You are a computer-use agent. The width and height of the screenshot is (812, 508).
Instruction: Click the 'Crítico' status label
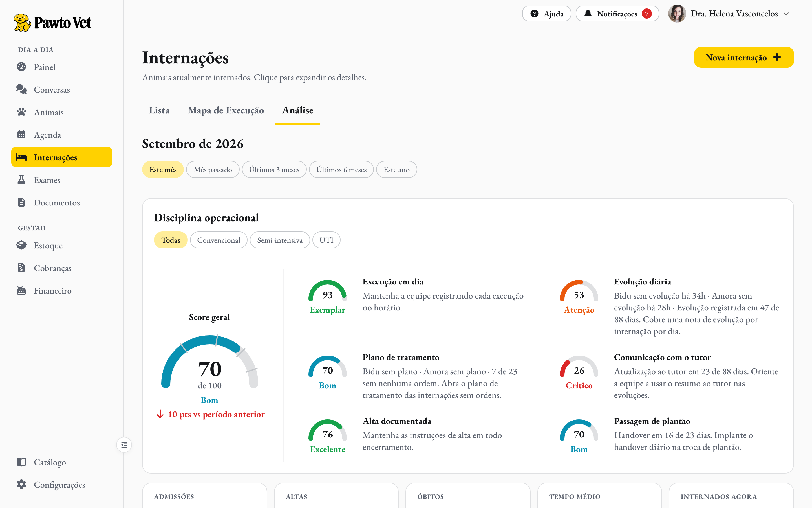(x=579, y=385)
